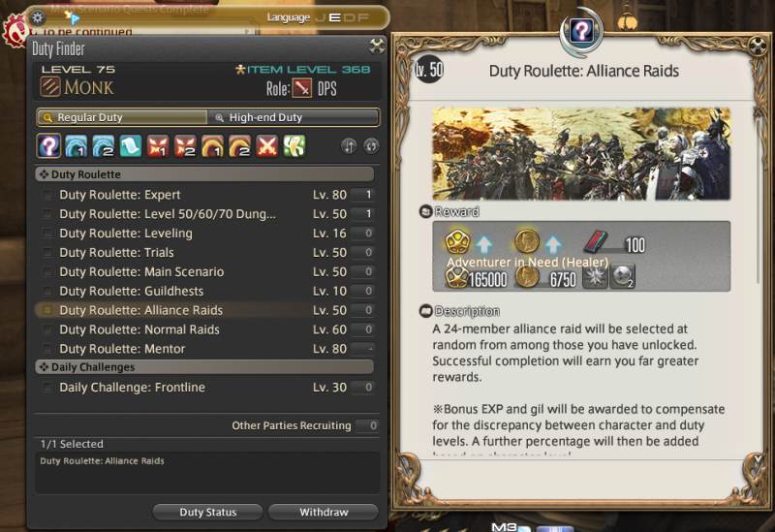Collapse the Duty Roulette section header

pos(204,174)
